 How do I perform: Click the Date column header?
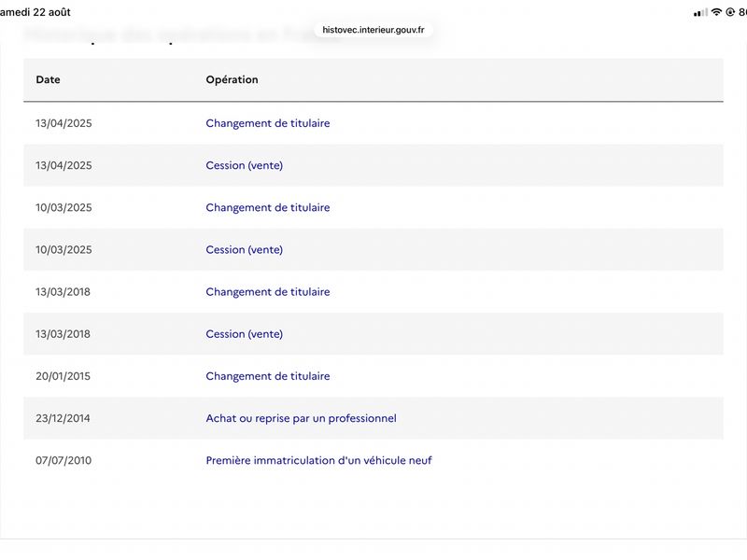pos(49,79)
